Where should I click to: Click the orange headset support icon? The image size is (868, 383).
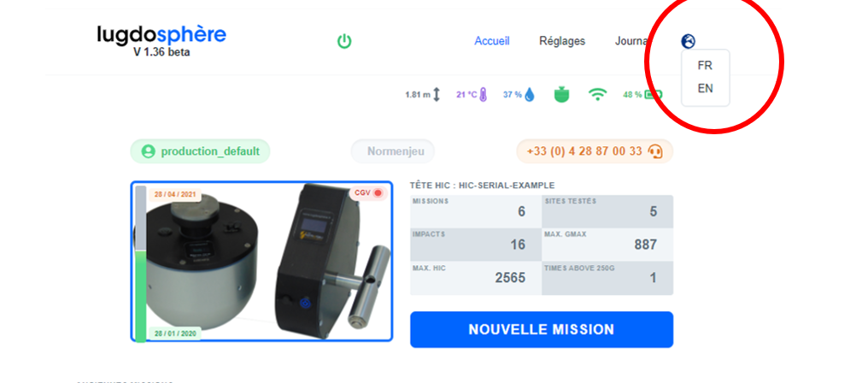pyautogui.click(x=654, y=151)
